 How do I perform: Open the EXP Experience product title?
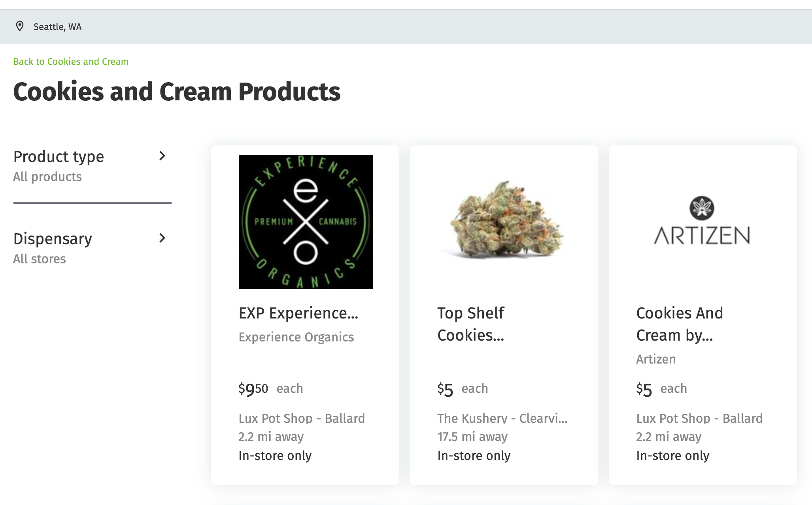298,313
